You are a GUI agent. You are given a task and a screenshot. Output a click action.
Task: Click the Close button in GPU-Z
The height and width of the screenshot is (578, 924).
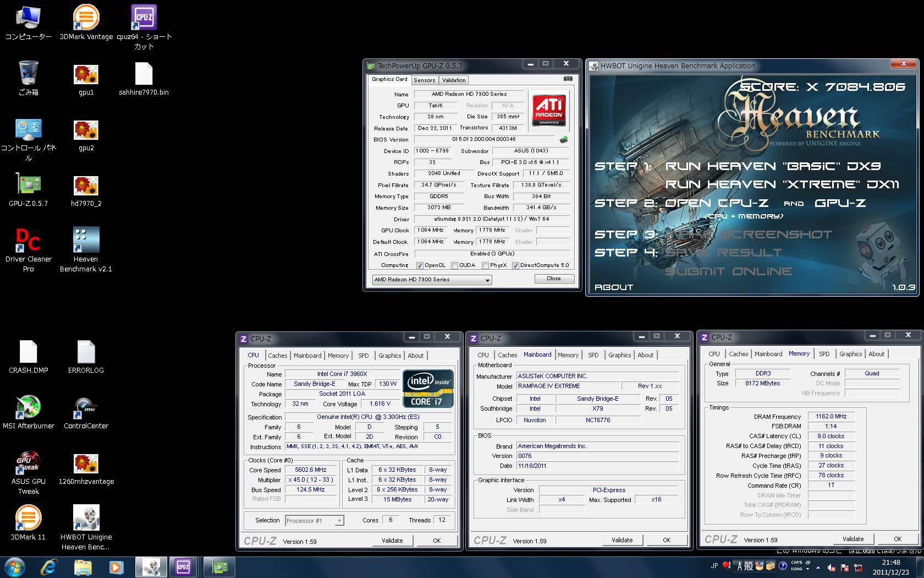click(x=554, y=279)
